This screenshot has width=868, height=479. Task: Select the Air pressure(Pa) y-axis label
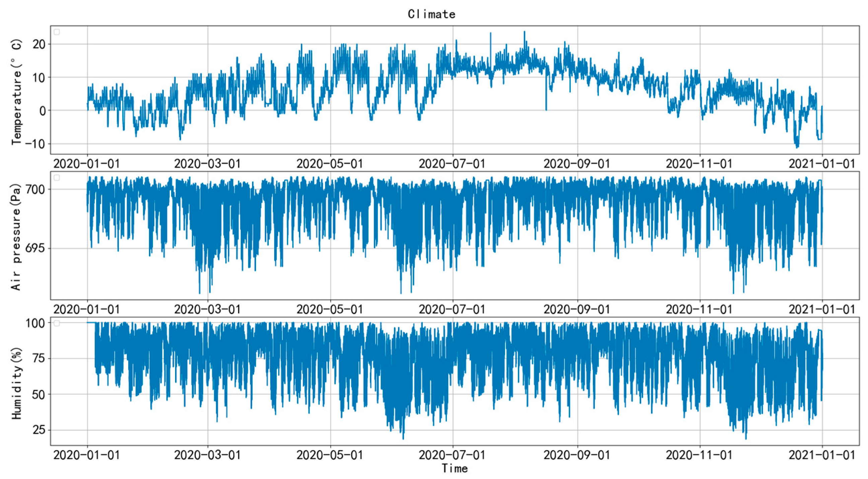16,237
